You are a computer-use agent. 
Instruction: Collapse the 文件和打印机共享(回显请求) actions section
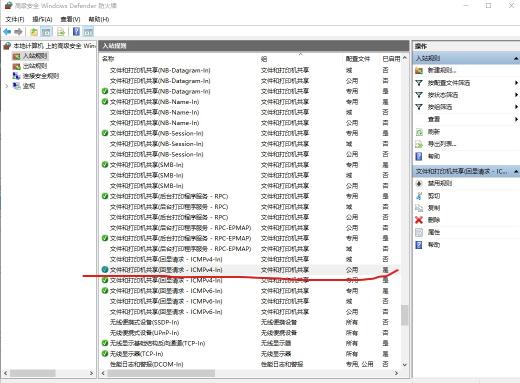516,171
